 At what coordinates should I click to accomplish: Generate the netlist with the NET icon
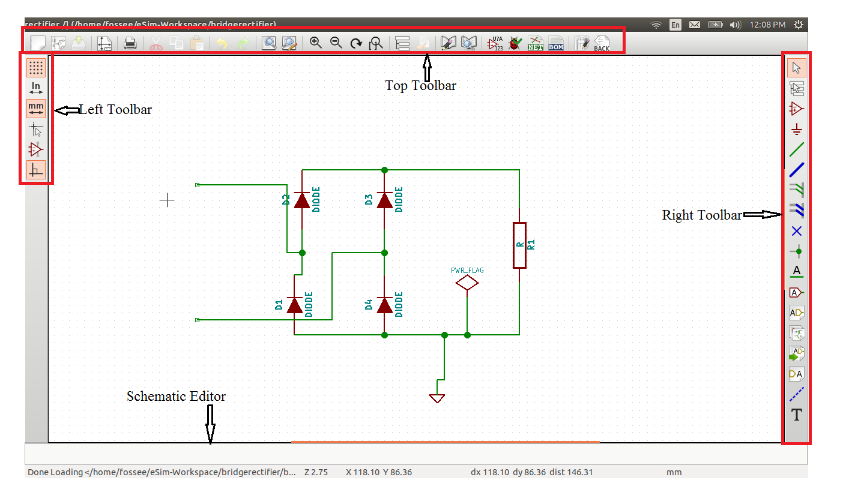[535, 43]
